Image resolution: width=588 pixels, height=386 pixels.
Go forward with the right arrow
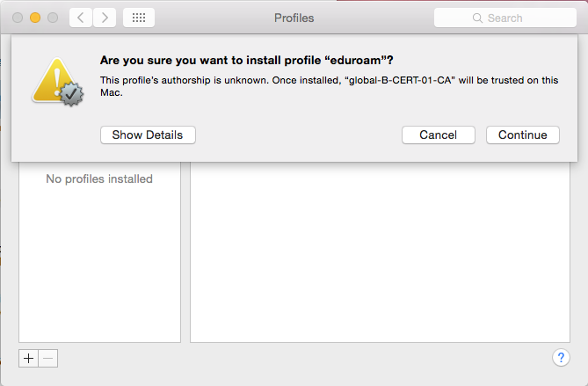105,18
